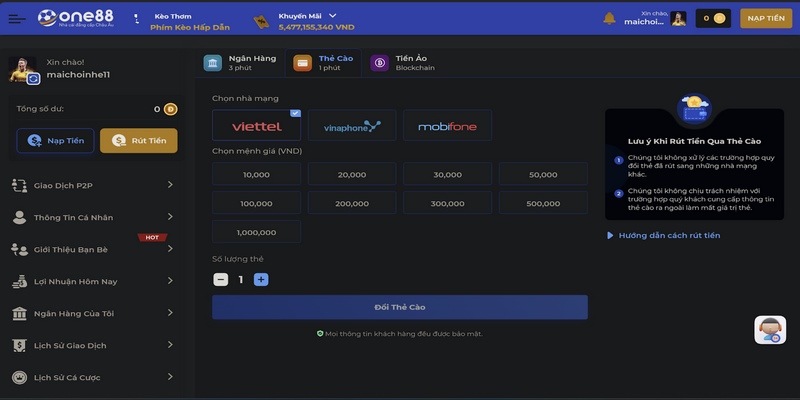The image size is (800, 400).
Task: Choose the 1,000,000 denomination
Action: point(256,232)
